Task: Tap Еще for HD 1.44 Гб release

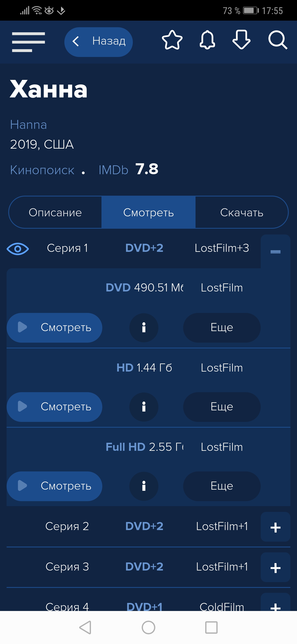Action: pos(222,407)
